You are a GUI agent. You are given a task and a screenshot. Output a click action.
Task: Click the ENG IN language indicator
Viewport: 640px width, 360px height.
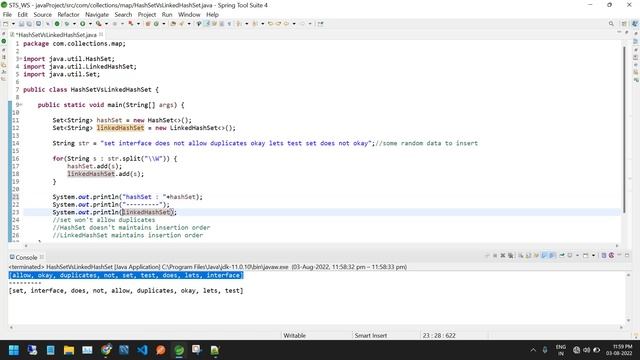[x=561, y=350]
